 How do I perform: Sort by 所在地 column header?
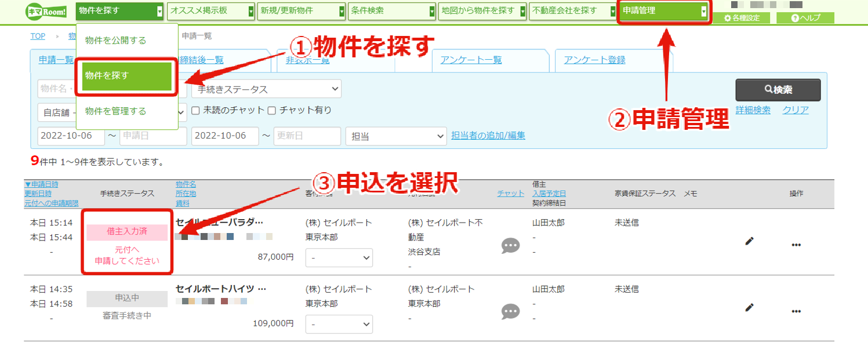click(186, 194)
